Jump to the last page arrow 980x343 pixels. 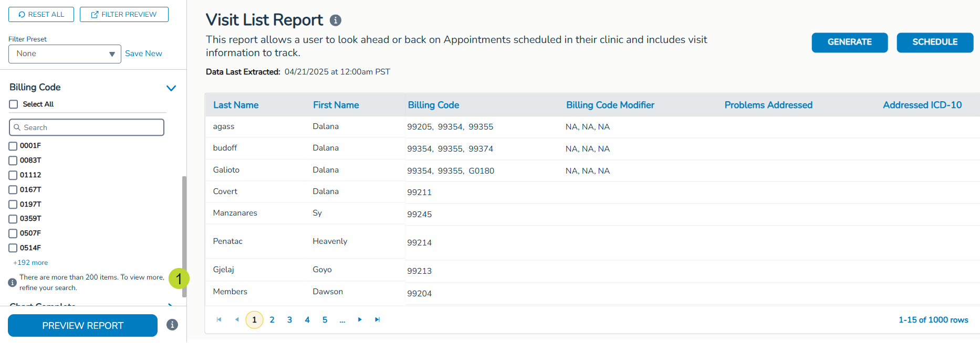377,319
